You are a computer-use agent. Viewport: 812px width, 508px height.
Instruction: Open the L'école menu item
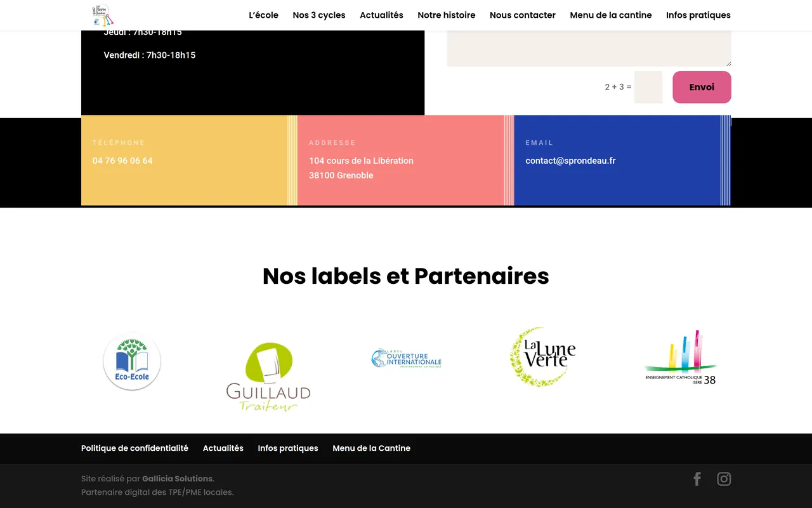[x=263, y=15]
